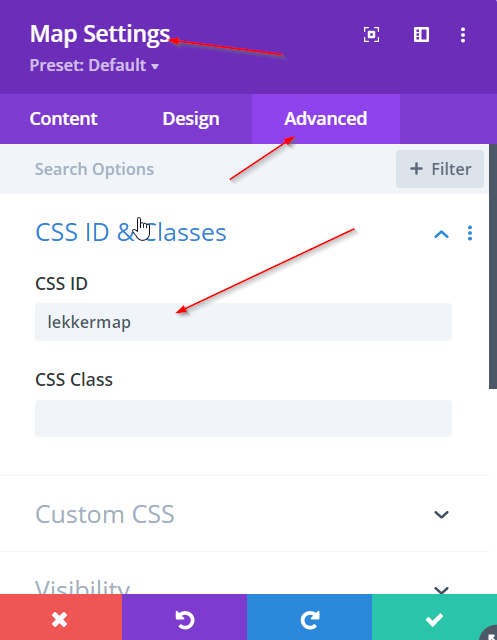Switch to the Design tab

pyautogui.click(x=191, y=119)
